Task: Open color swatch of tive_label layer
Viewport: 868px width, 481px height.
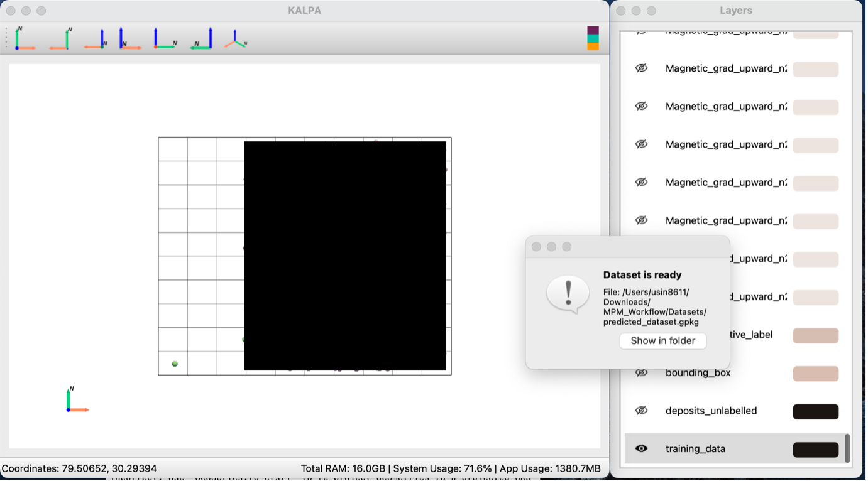Action: [x=816, y=335]
